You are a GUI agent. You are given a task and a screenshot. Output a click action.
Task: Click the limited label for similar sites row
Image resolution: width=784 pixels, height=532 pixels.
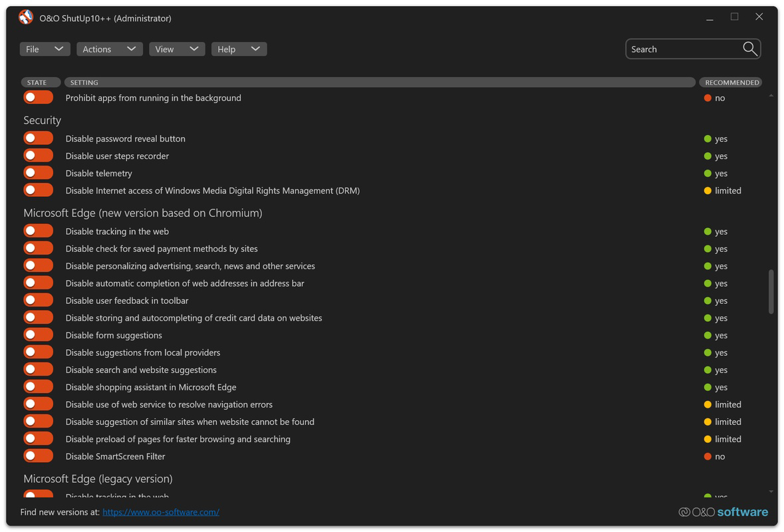click(727, 422)
